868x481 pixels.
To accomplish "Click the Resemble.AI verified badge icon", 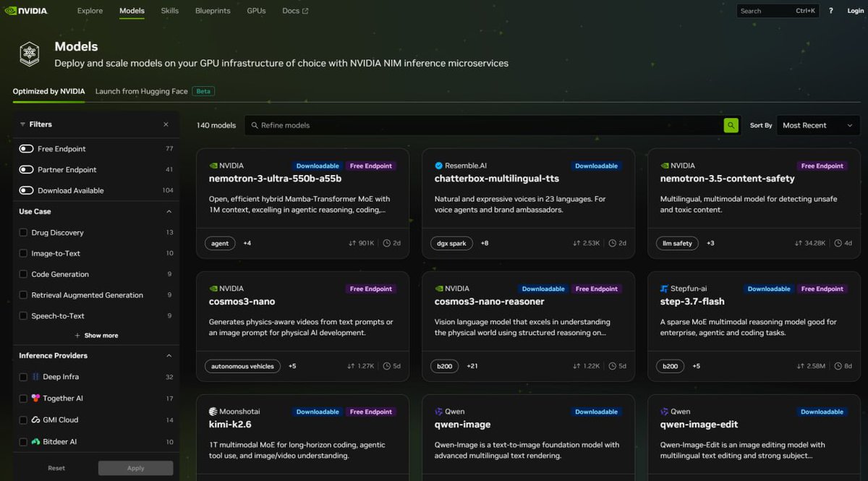I will [438, 166].
